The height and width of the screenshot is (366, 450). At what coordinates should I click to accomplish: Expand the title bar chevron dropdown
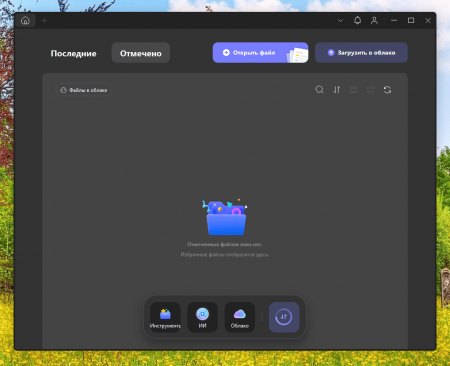tap(340, 21)
